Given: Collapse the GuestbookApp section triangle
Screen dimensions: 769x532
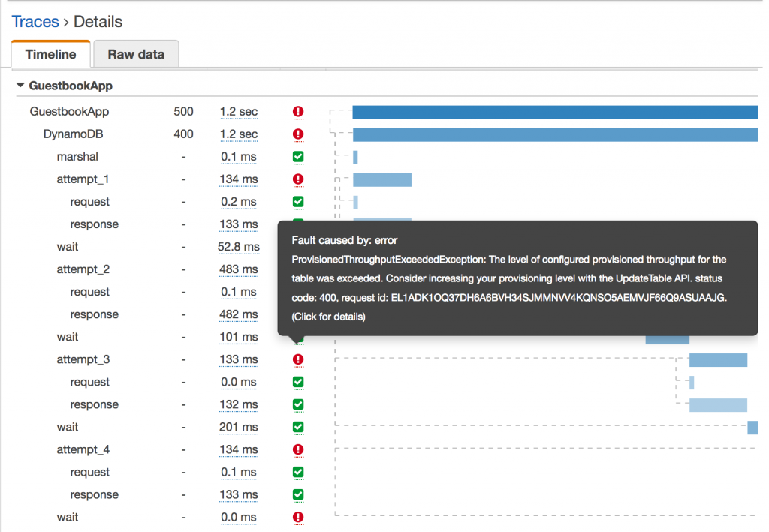Looking at the screenshot, I should (20, 86).
